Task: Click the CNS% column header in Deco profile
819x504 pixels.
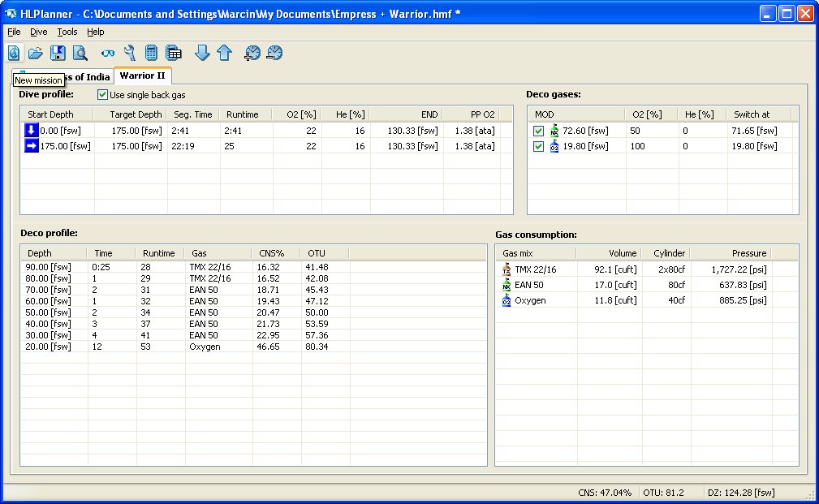Action: pyautogui.click(x=272, y=253)
